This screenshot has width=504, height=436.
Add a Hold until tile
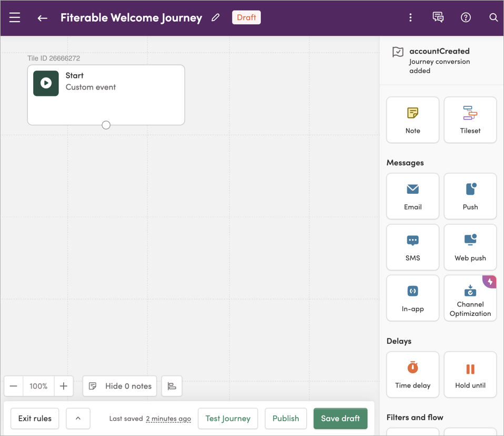pyautogui.click(x=470, y=374)
